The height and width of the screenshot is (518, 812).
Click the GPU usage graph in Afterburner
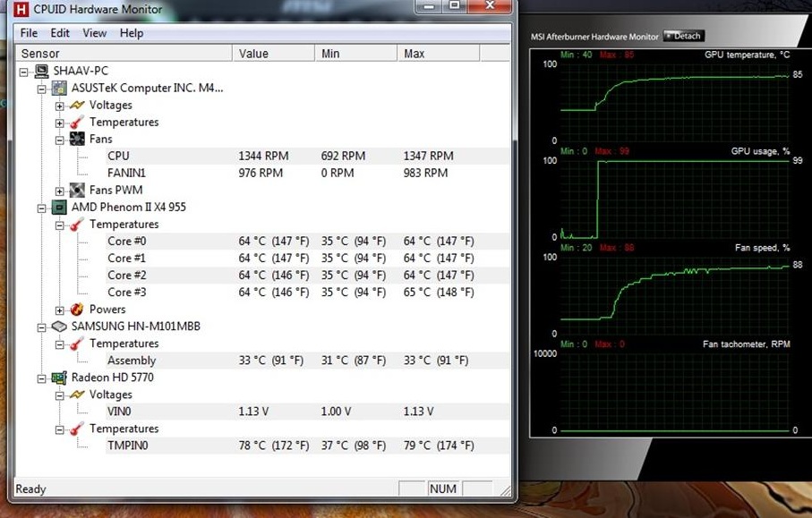pos(675,199)
